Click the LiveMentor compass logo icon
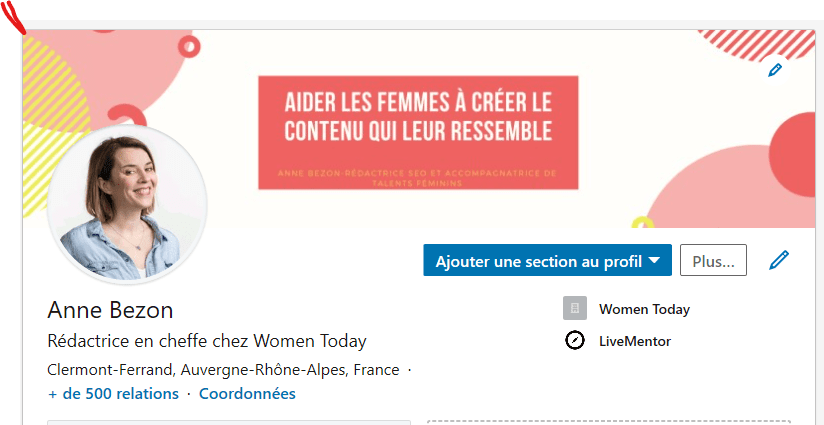 (x=574, y=341)
